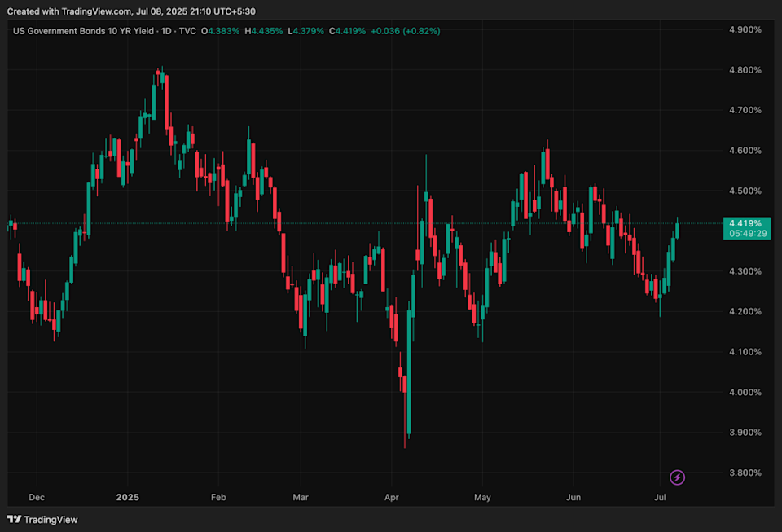Click the 3.900% price axis label
The width and height of the screenshot is (782, 532).
pos(745,433)
